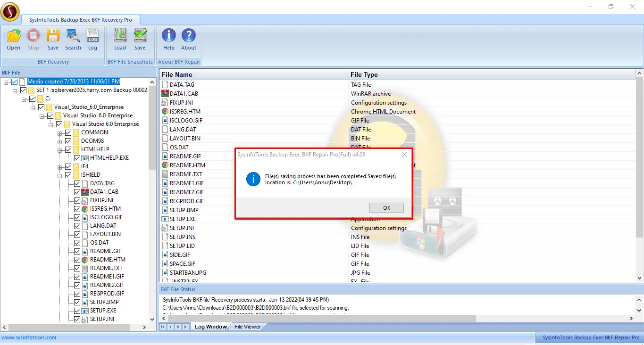Click the SysInfoTools application logo button
The height and width of the screenshot is (345, 644).
(x=10, y=12)
